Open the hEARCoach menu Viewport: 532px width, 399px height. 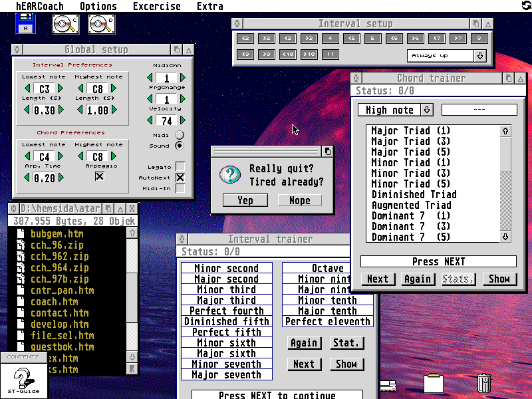pos(40,6)
